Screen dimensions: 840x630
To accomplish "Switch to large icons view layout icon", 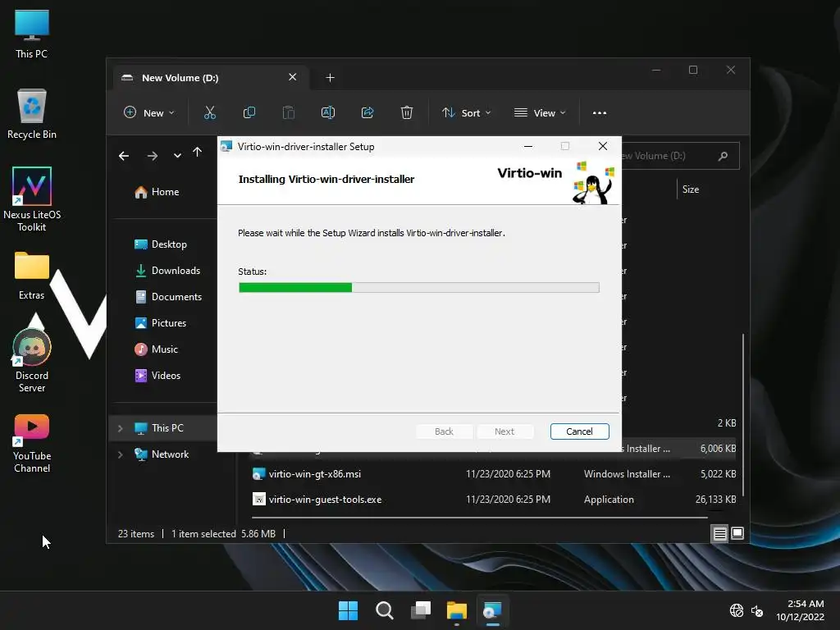I will tap(737, 533).
